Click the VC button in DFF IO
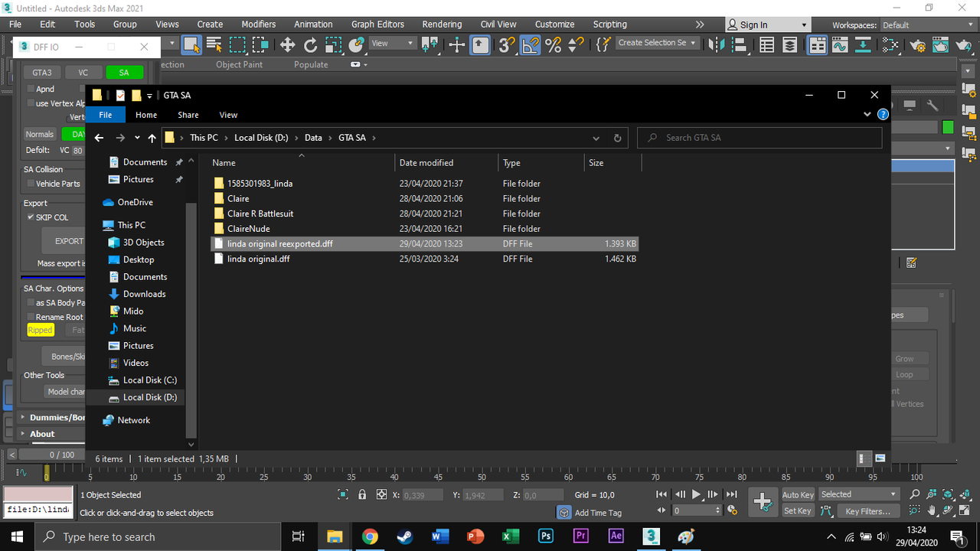This screenshot has width=980, height=551. [x=83, y=73]
